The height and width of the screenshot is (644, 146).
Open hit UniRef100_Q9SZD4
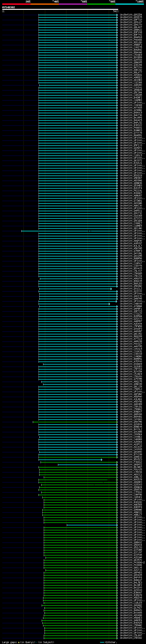(x=131, y=15)
